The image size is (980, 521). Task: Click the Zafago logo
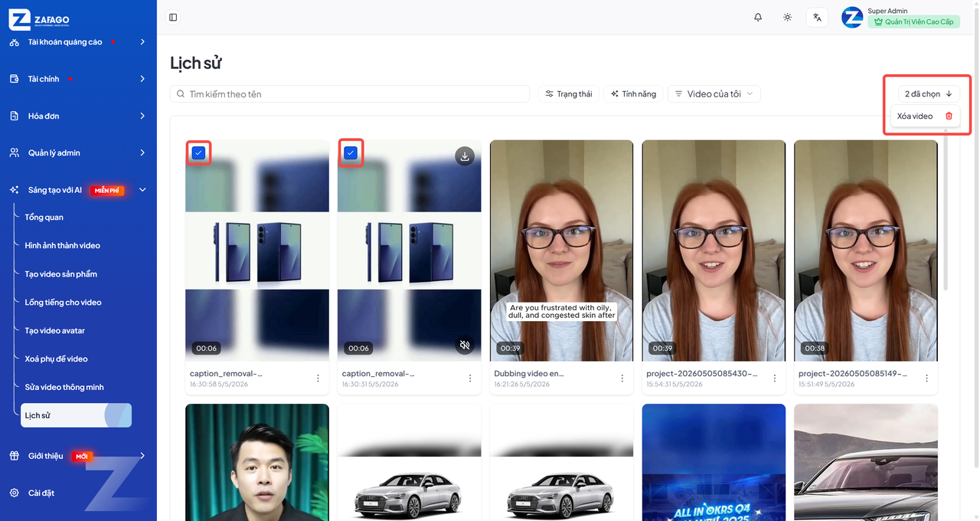(39, 20)
